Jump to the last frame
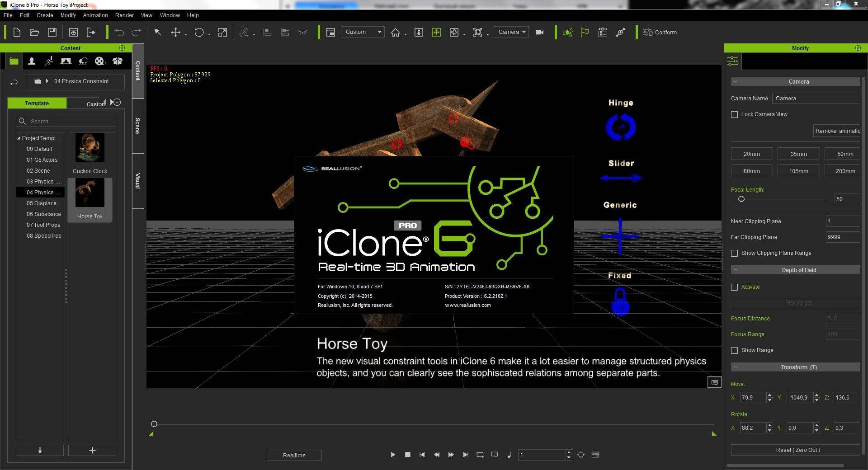This screenshot has height=470, width=868. pyautogui.click(x=465, y=455)
